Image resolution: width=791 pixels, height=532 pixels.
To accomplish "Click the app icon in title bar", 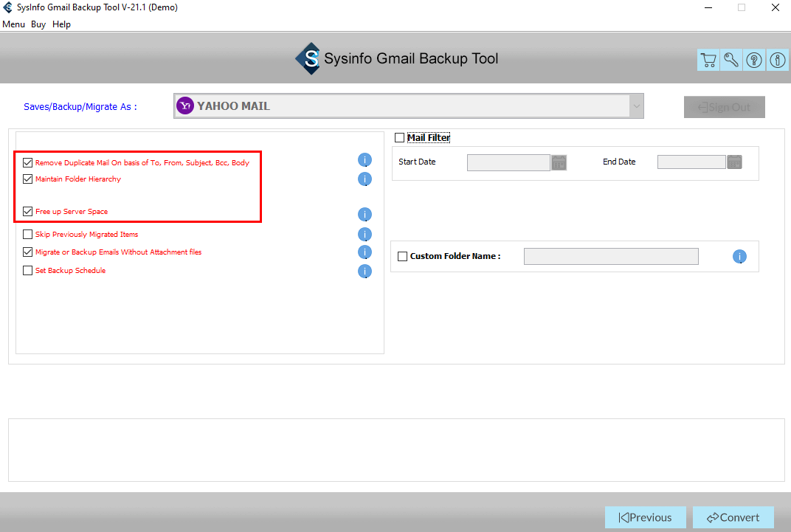I will pyautogui.click(x=7, y=7).
